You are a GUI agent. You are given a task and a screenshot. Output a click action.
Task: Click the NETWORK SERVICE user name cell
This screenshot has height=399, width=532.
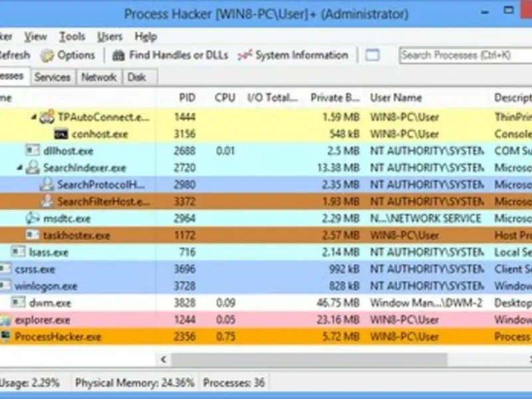[426, 219]
